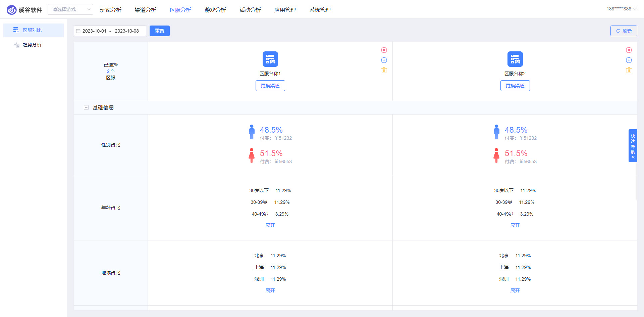This screenshot has height=317, width=644.
Task: Click the 性别占比 row label
Action: [x=111, y=145]
